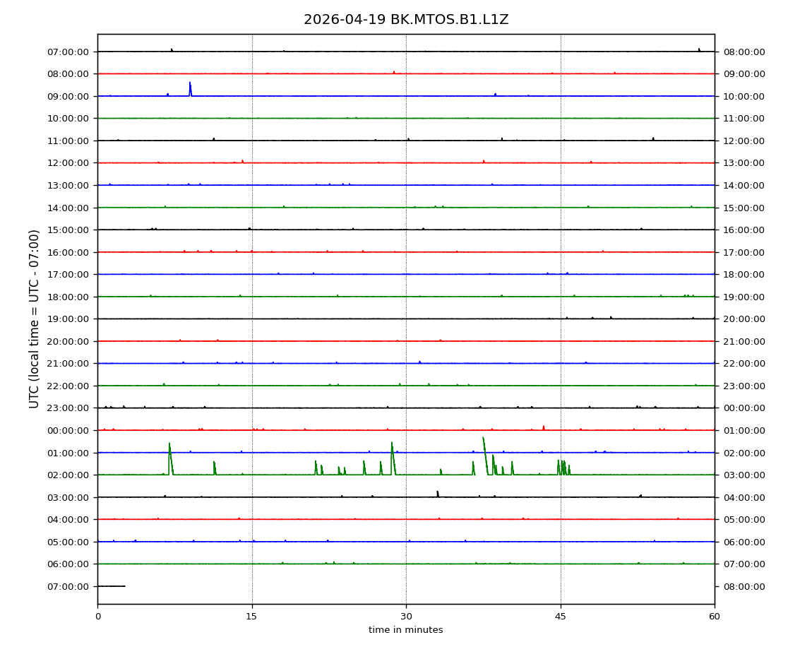This screenshot has height=671, width=812.
Task: Click the left-axis label 12:00:00
Action: (x=69, y=163)
